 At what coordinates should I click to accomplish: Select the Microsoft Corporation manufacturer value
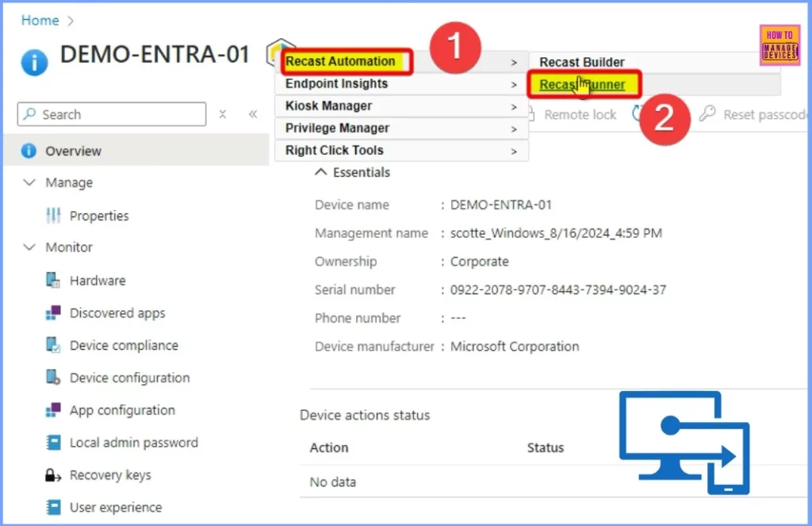pos(515,346)
